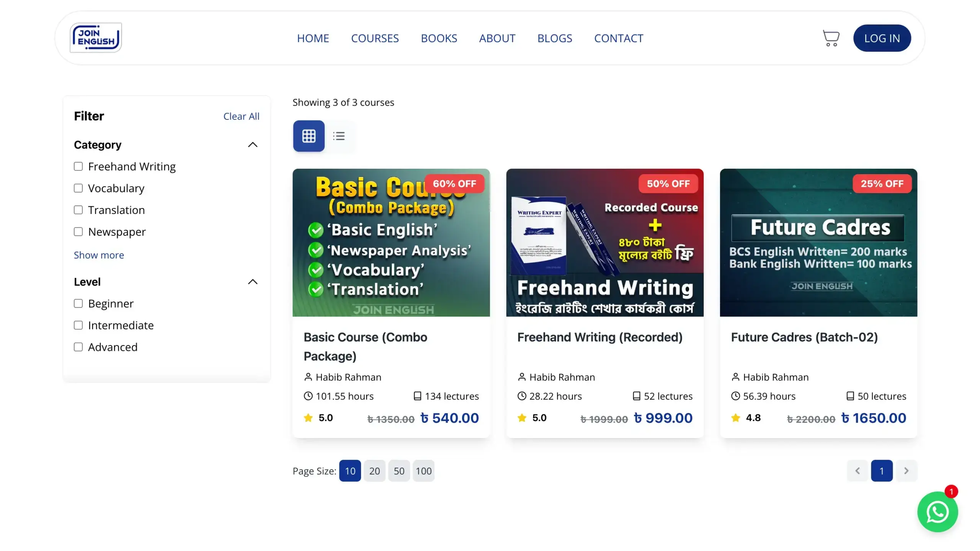Open the COURSES menu item

[375, 38]
